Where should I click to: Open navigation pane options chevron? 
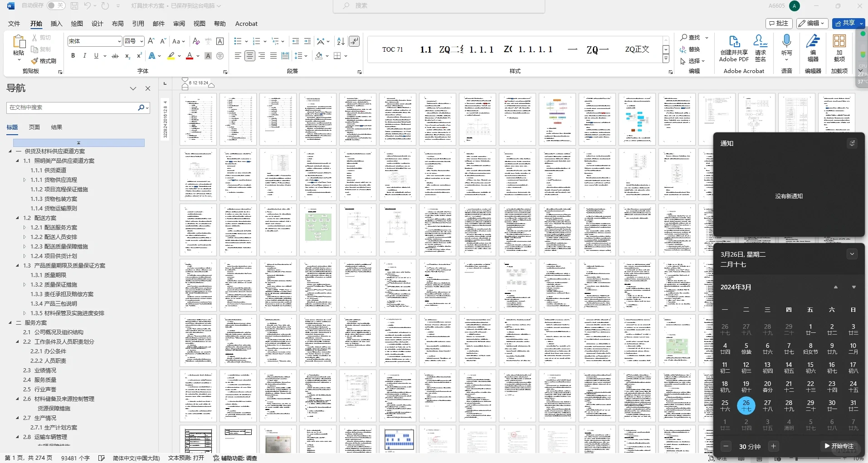pyautogui.click(x=133, y=88)
